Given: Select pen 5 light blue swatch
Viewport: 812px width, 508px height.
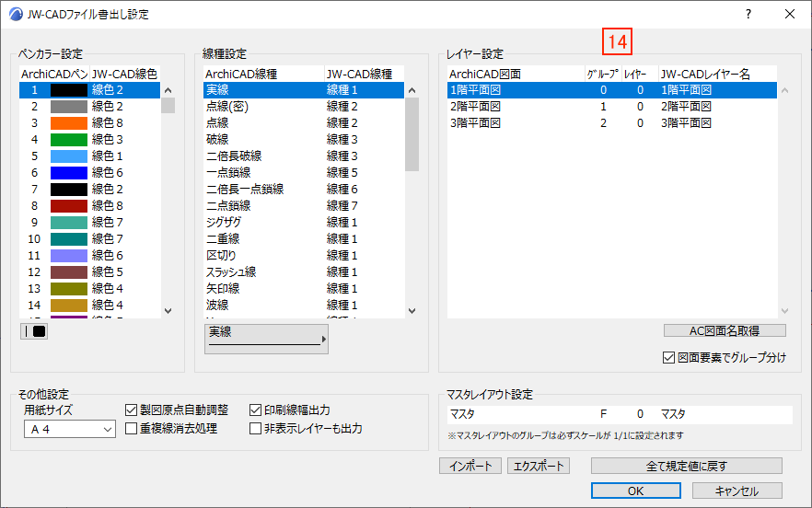Looking at the screenshot, I should coord(69,156).
